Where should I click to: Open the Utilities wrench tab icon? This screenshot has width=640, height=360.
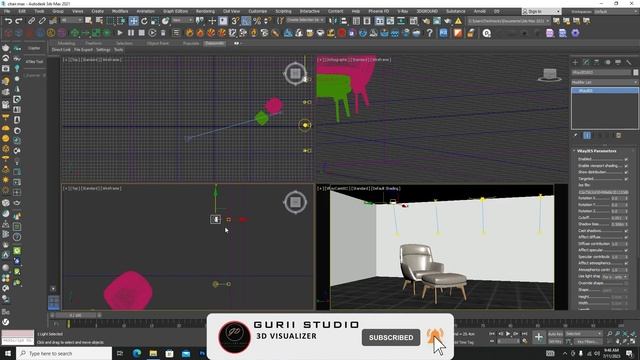click(629, 62)
